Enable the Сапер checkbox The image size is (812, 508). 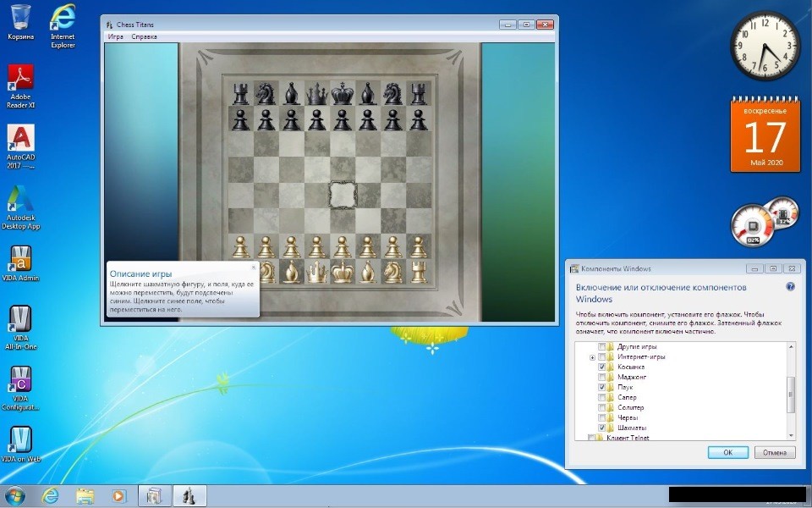(601, 397)
